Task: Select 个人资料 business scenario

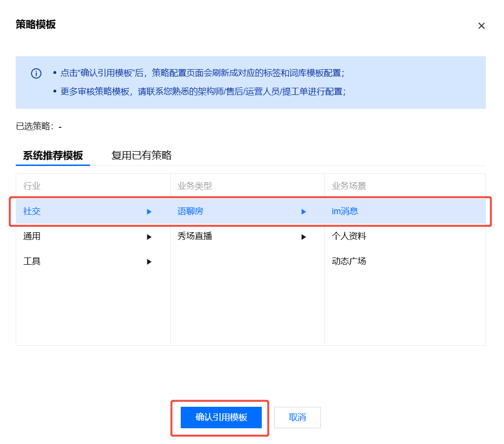Action: [x=349, y=237]
